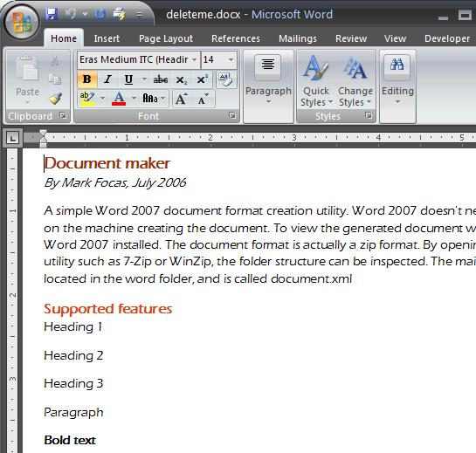Activate the Format Painter brush
The height and width of the screenshot is (453, 476).
click(56, 99)
